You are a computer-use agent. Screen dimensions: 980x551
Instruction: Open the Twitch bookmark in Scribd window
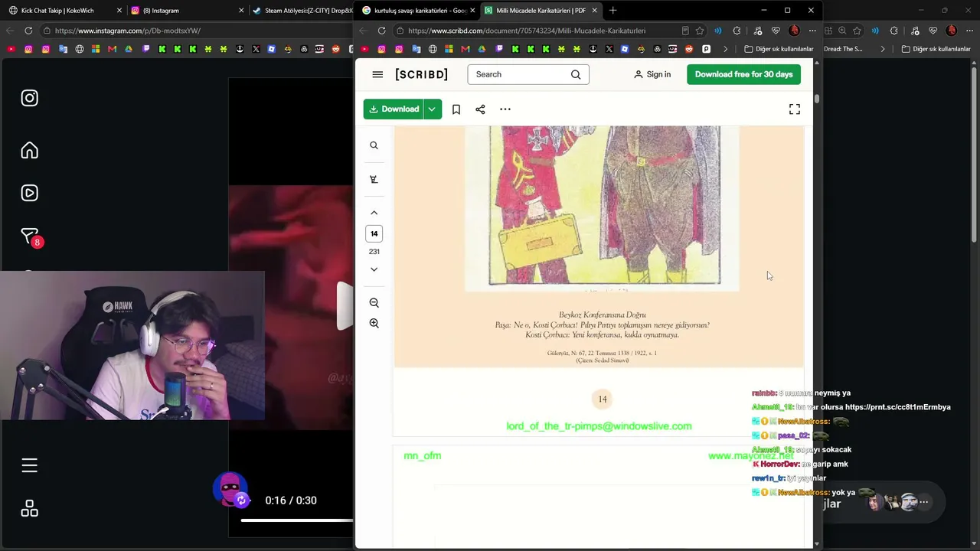pyautogui.click(x=498, y=49)
